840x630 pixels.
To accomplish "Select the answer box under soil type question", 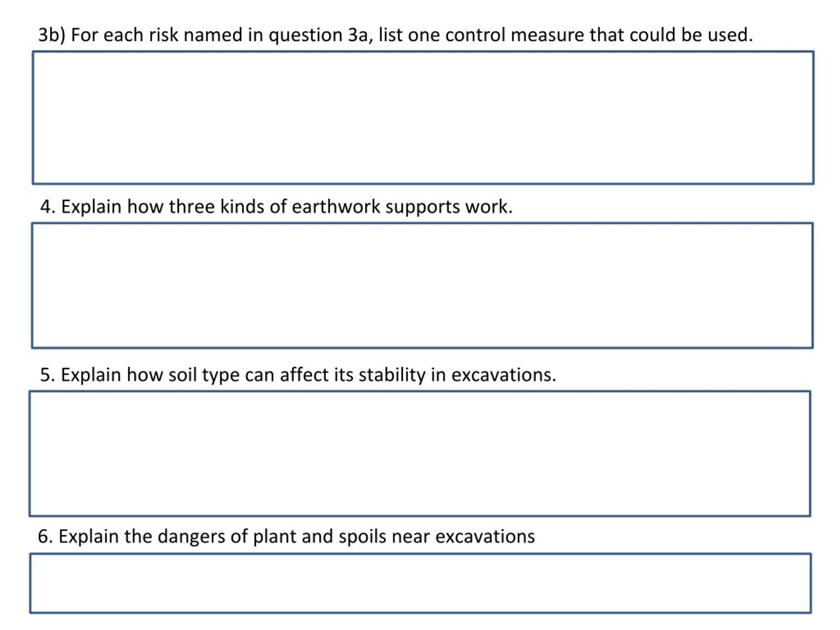I will coord(420,454).
